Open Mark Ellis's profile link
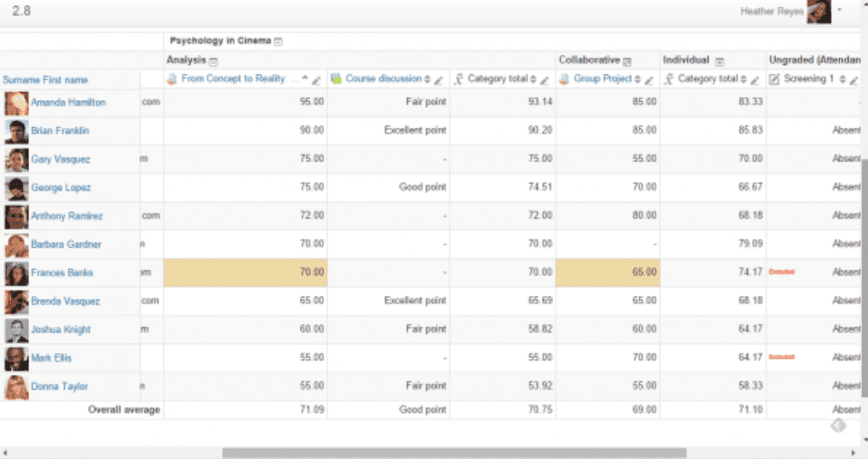Viewport: 868px width, 459px height. (x=52, y=358)
